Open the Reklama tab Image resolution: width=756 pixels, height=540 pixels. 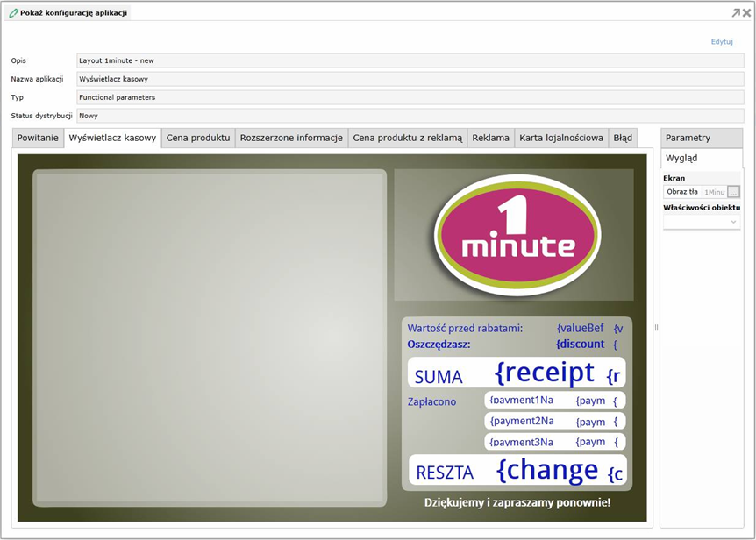[x=490, y=138]
